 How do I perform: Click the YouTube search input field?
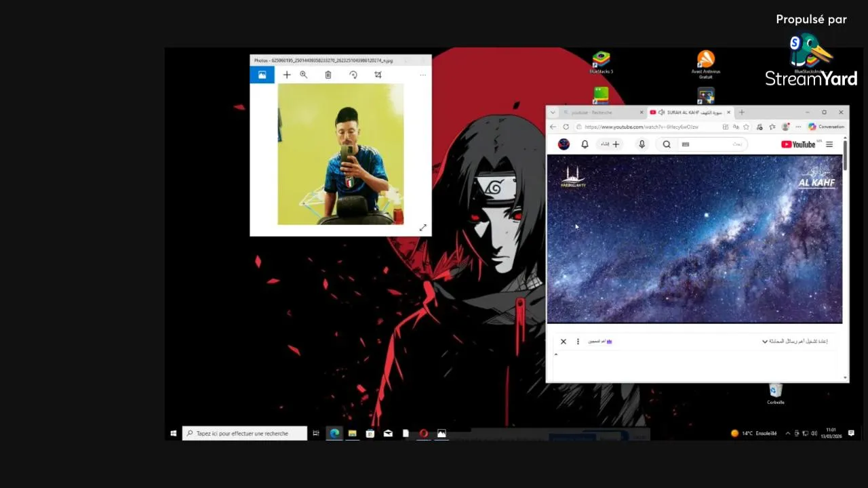(x=712, y=144)
